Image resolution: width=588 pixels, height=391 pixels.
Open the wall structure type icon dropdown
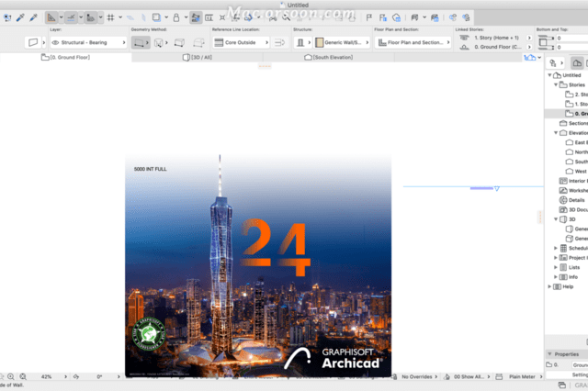(x=303, y=42)
